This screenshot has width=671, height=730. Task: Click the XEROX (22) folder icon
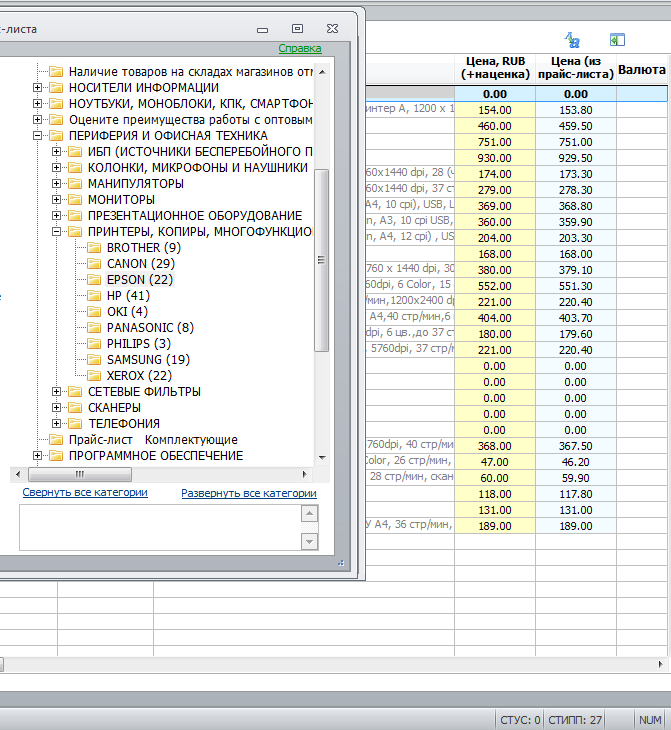94,375
